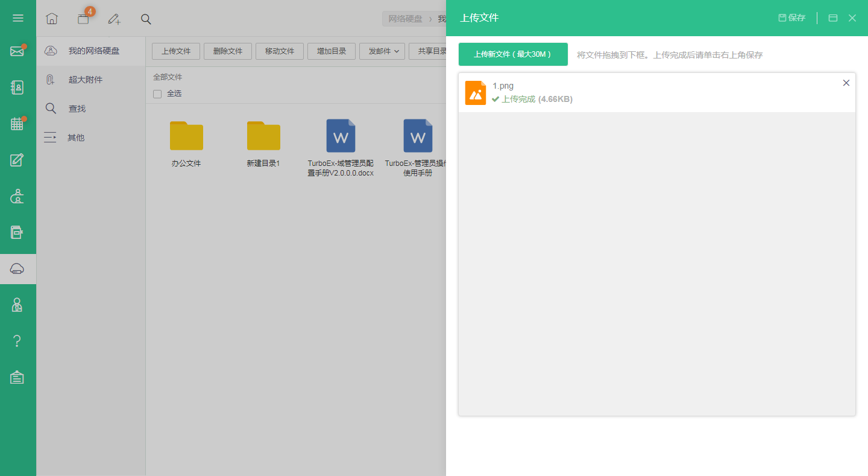This screenshot has width=868, height=476.
Task: Click 上传新文件 (最大30M) button
Action: pos(513,54)
